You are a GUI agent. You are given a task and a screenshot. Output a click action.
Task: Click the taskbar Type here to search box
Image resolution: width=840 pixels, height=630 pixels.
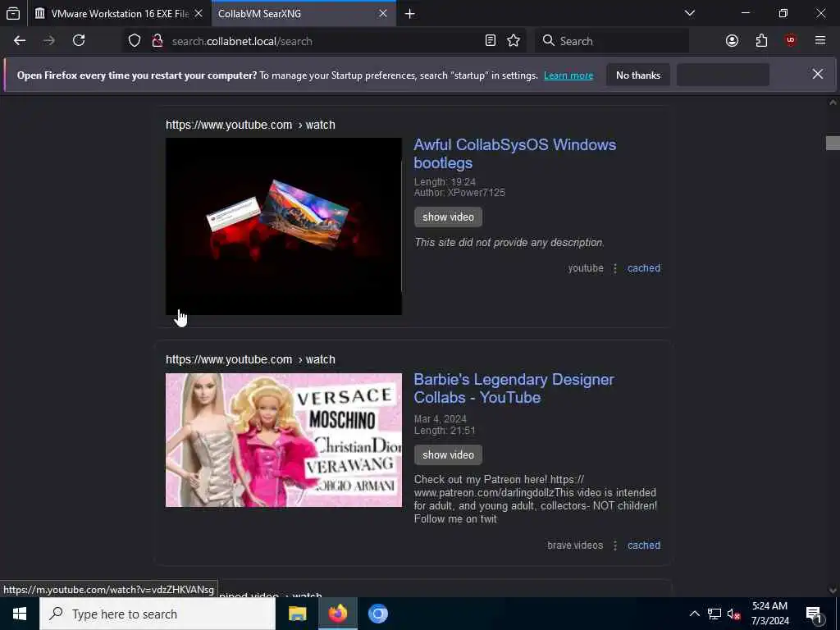click(157, 614)
